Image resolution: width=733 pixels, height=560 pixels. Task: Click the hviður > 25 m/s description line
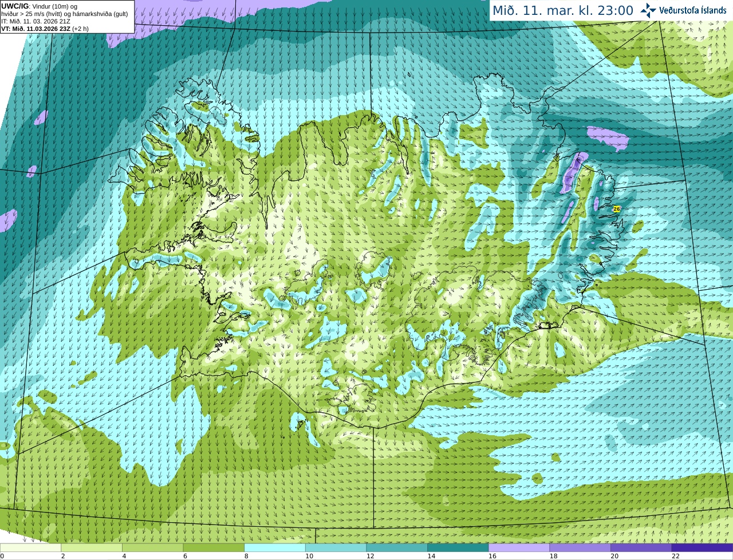pyautogui.click(x=65, y=14)
